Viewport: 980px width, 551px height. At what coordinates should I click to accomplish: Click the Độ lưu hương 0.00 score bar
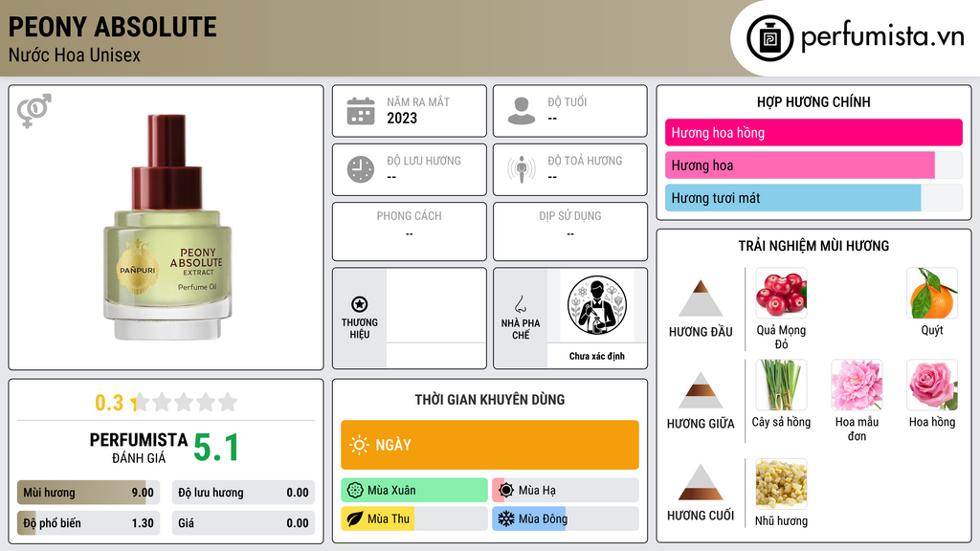243,493
